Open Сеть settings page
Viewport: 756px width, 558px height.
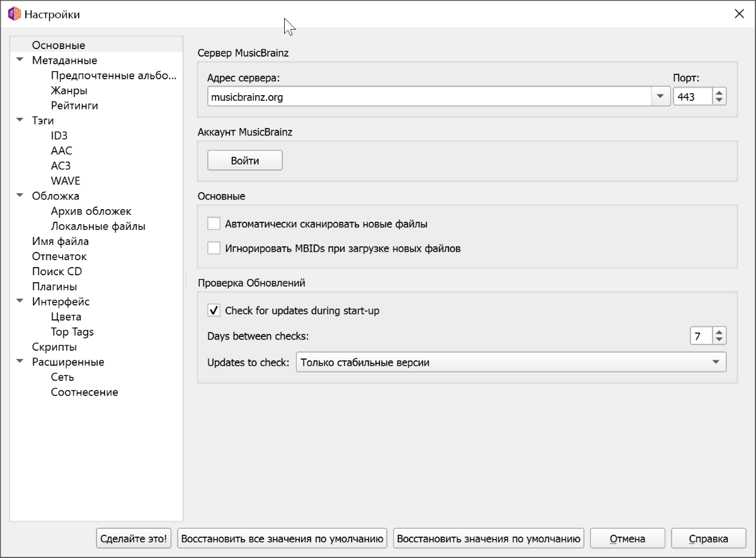coord(62,378)
